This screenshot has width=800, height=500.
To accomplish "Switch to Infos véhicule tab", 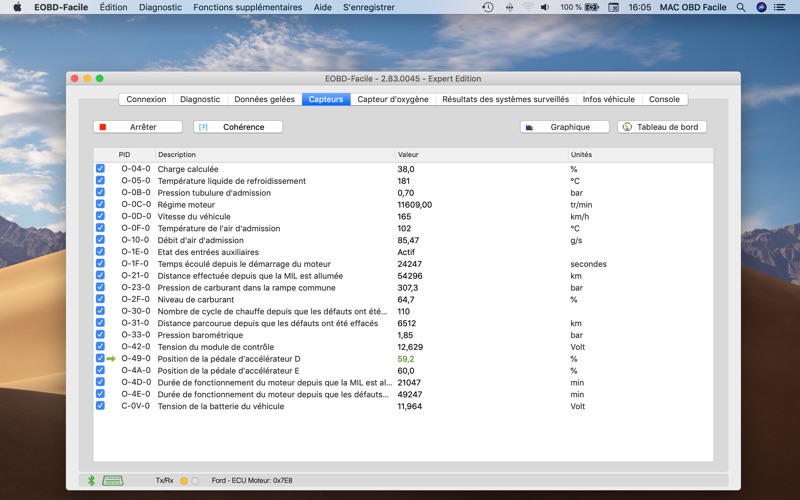I will click(x=609, y=99).
